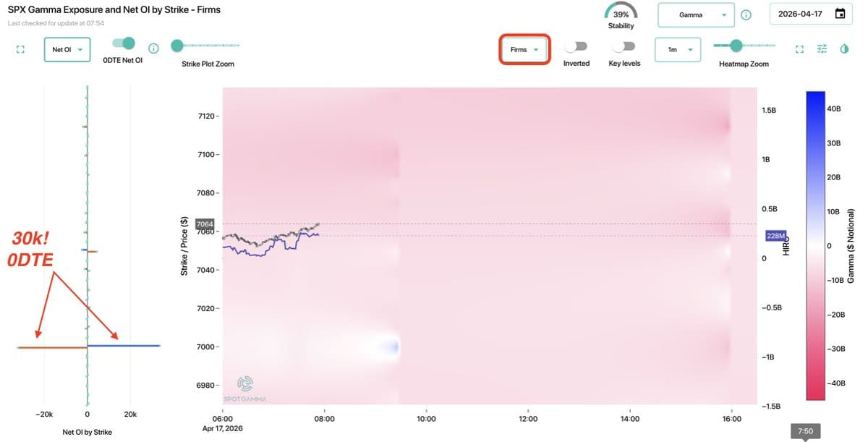The width and height of the screenshot is (868, 442).
Task: Toggle dark mode with the contrast icon
Action: click(843, 48)
